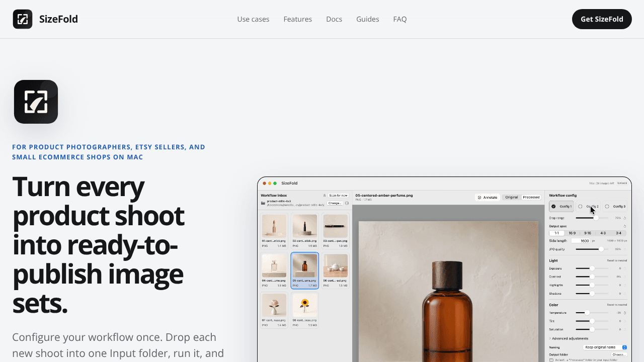Go to Docs in the navigation
The height and width of the screenshot is (362, 644).
tap(334, 19)
